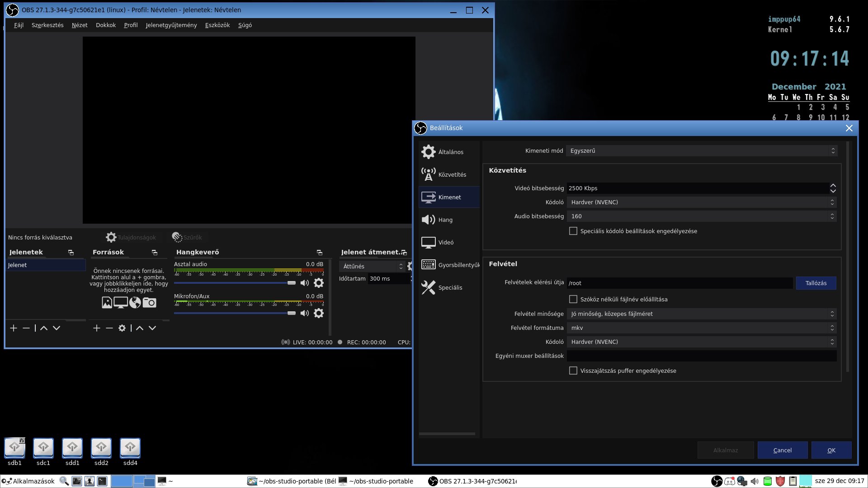The image size is (868, 488).
Task: Open the Szerkesztés menu
Action: click(x=47, y=25)
